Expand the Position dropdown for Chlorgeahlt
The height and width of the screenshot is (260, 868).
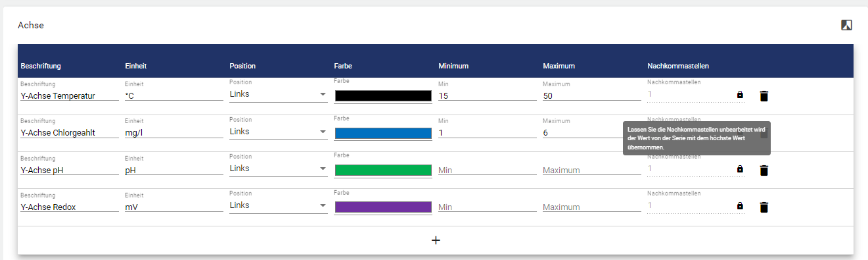[278, 132]
